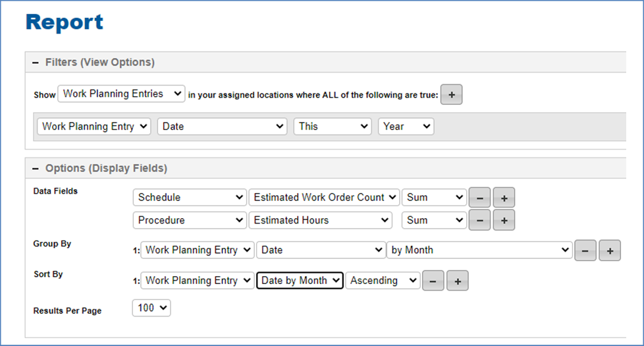The image size is (644, 346).
Task: Collapse the Options (Display Fields) section
Action: tap(36, 169)
